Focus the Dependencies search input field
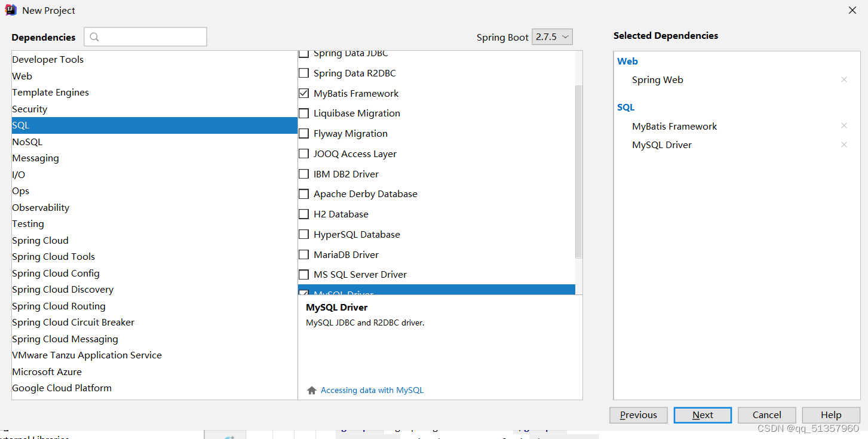 [x=145, y=37]
